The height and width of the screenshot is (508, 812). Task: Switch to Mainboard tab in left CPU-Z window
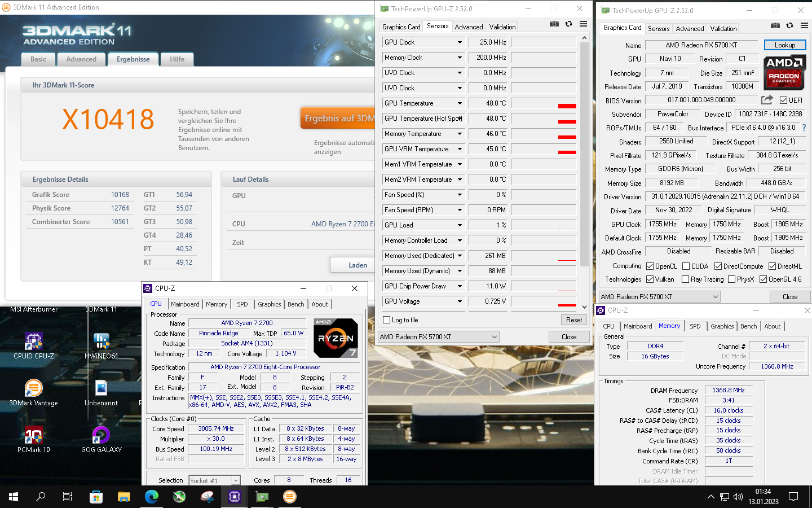coord(185,304)
